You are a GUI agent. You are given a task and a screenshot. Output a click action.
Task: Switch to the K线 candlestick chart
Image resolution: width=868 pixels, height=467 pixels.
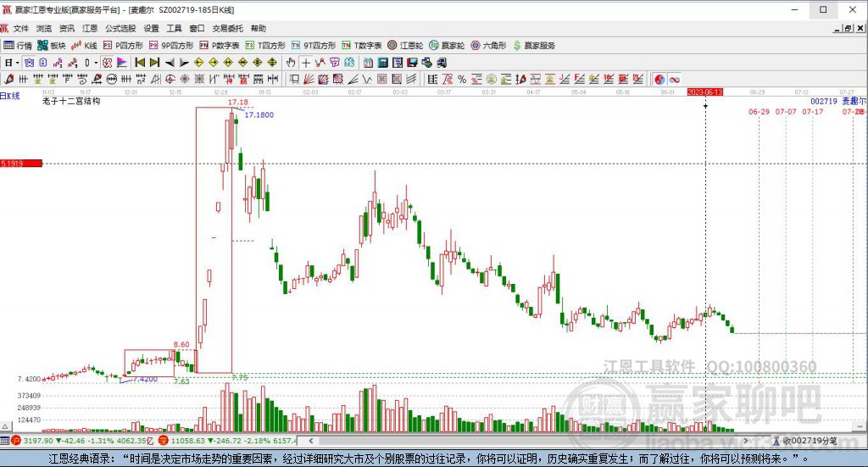(84, 46)
